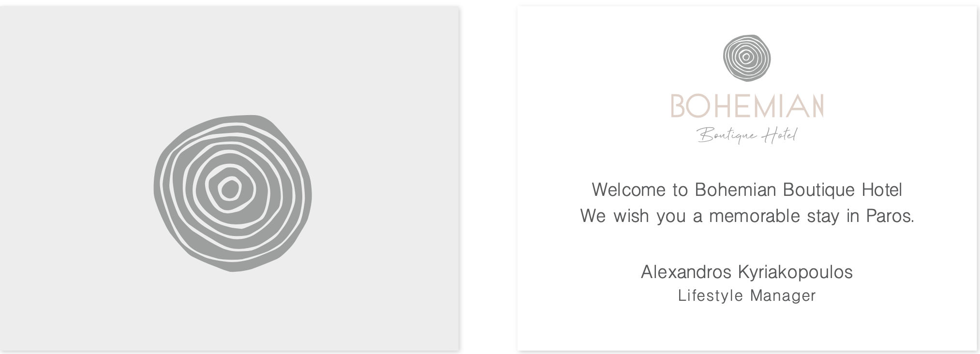980x354 pixels.
Task: Click the handwritten Boutique Hotel script
Action: click(746, 135)
